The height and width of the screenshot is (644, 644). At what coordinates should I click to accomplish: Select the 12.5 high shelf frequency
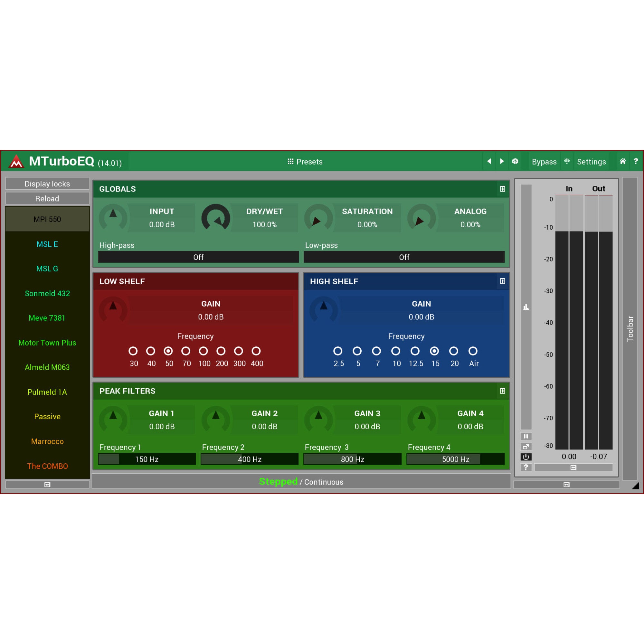click(x=415, y=351)
